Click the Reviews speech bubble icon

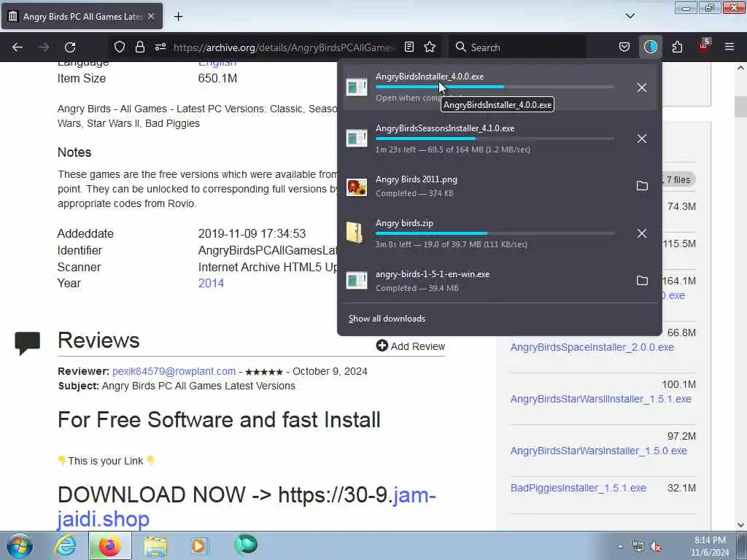[x=27, y=343]
